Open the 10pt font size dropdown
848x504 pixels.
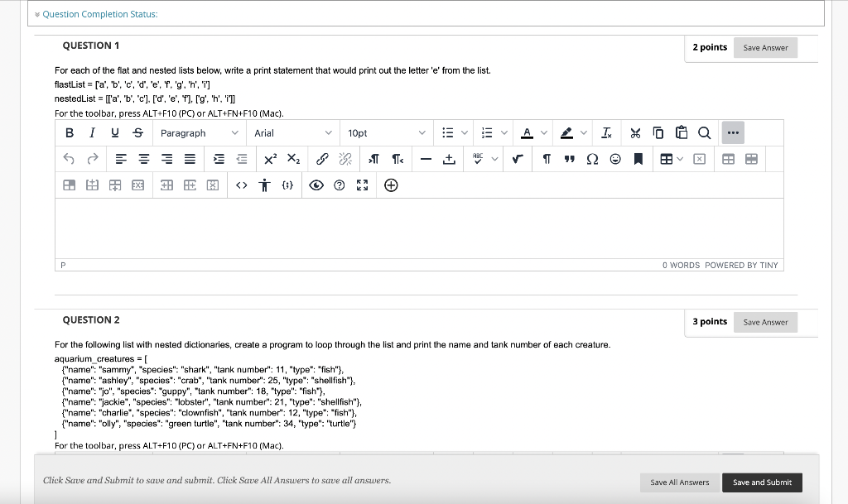pos(386,133)
